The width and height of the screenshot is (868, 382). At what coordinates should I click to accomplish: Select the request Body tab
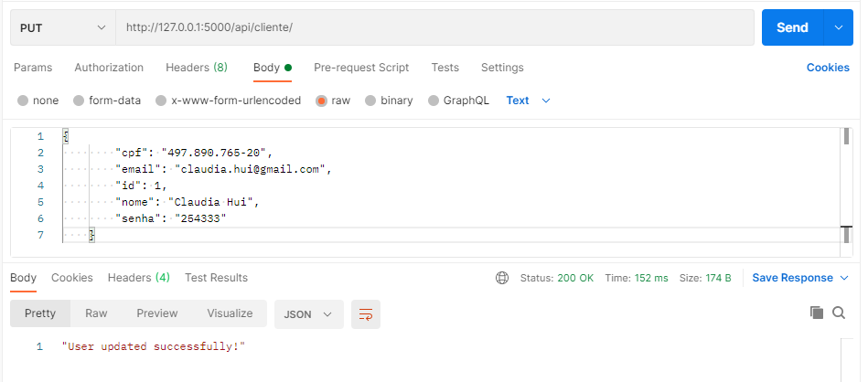point(273,68)
